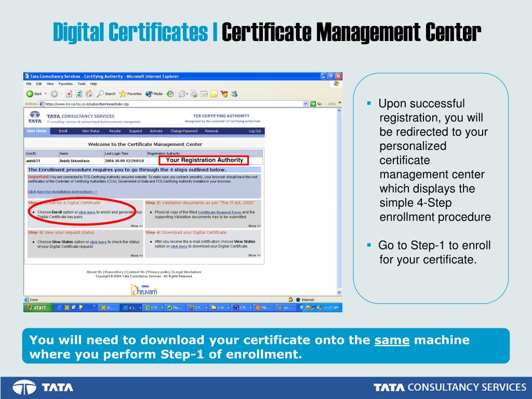532x399 pixels.
Task: Select the Revoke navigation tab
Action: tap(115, 131)
